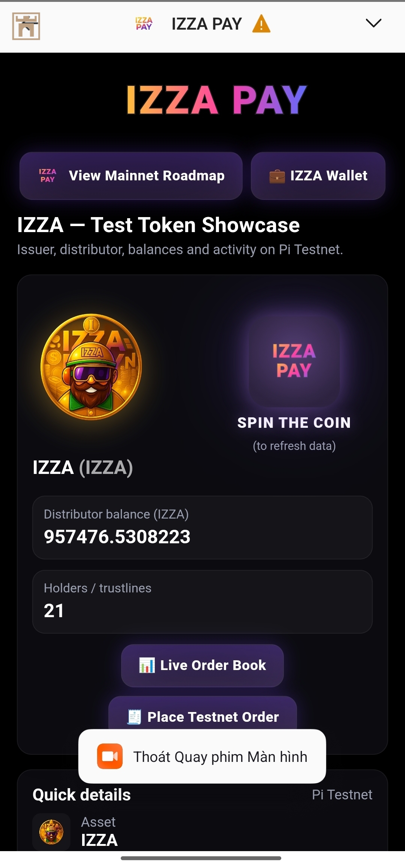Screen dimensions: 405x868
Task: Tap the Pi Browser home icon
Action: pos(26,26)
